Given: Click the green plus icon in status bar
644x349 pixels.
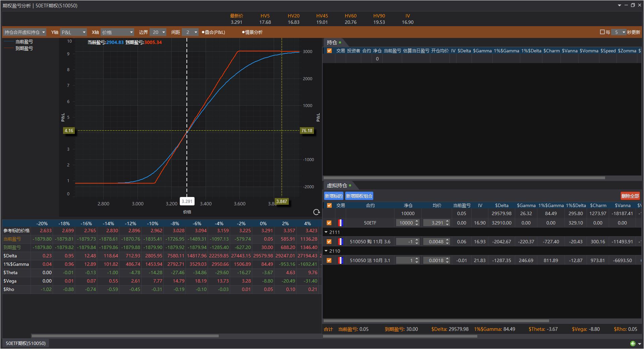Looking at the screenshot, I should (x=633, y=343).
